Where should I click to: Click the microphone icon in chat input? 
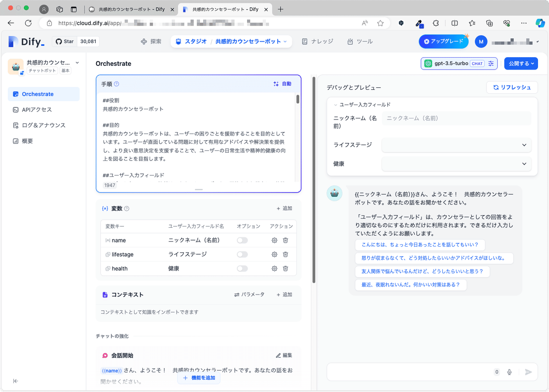click(509, 372)
